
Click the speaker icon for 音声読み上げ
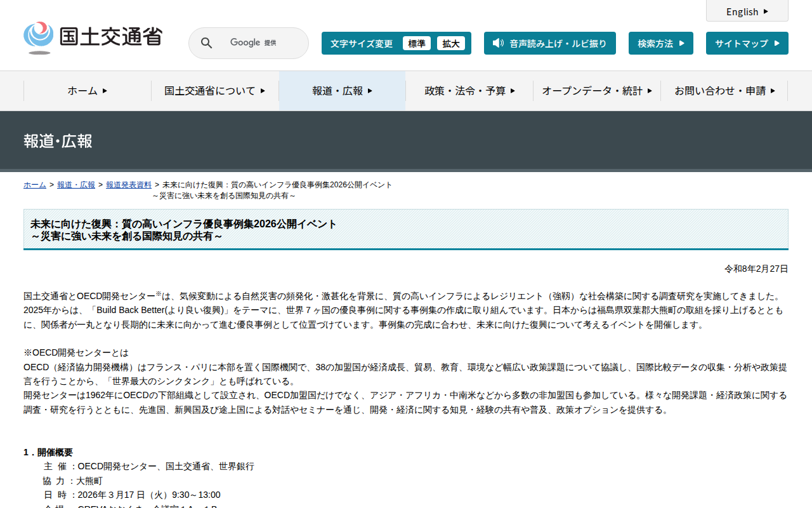pyautogui.click(x=498, y=43)
